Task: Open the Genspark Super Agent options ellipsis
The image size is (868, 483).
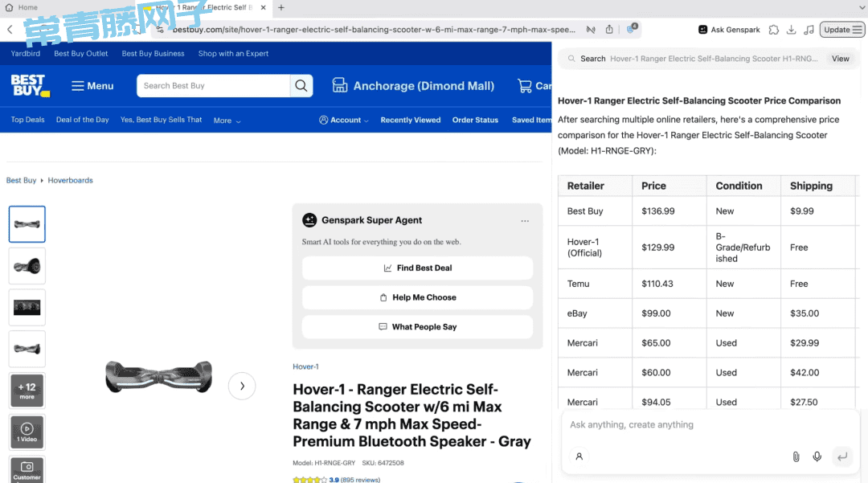Action: pos(525,221)
